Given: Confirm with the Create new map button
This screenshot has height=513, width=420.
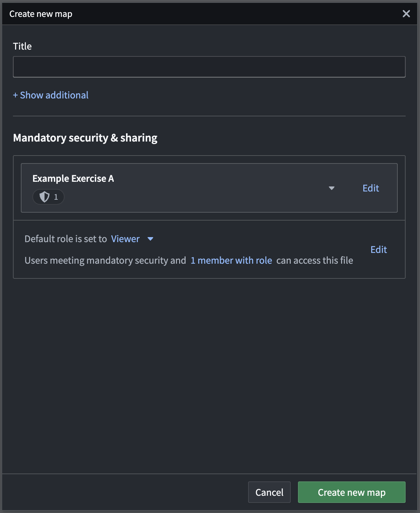Looking at the screenshot, I should point(351,492).
